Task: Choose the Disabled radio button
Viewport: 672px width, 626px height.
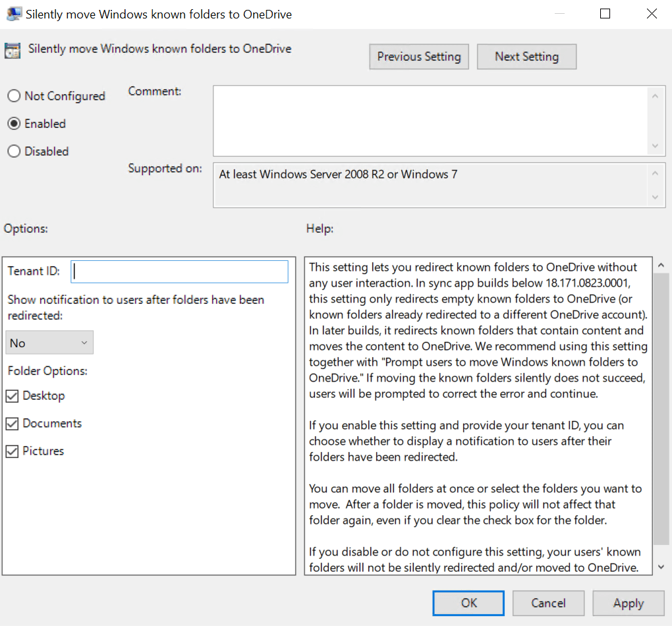Action: (x=14, y=152)
